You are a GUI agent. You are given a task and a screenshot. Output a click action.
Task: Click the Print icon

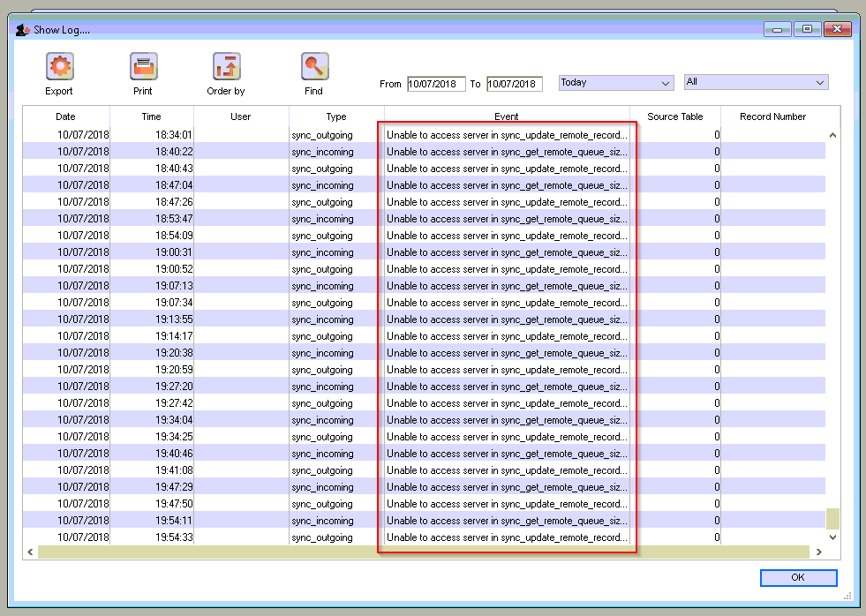click(x=143, y=67)
